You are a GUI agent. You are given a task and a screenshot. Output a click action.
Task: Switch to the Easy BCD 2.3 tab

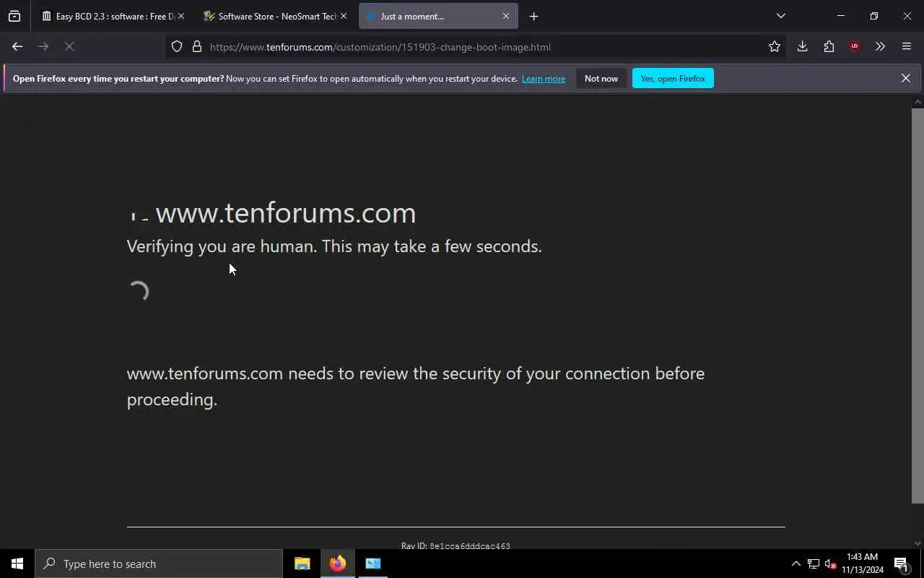coord(108,16)
